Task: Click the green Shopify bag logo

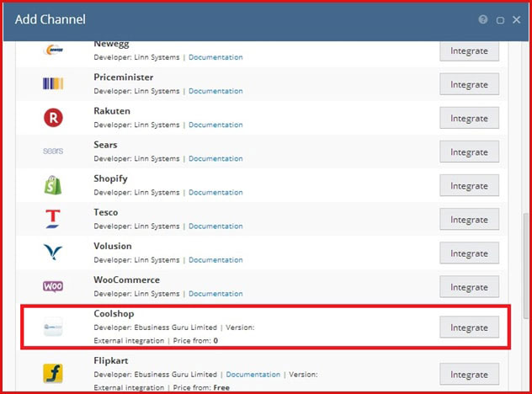Action: click(53, 185)
